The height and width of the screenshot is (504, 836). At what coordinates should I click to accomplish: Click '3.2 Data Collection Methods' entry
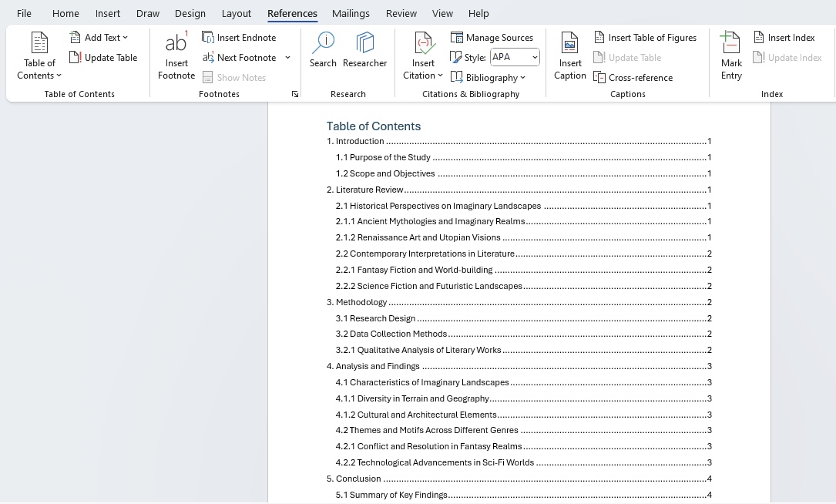[524, 334]
